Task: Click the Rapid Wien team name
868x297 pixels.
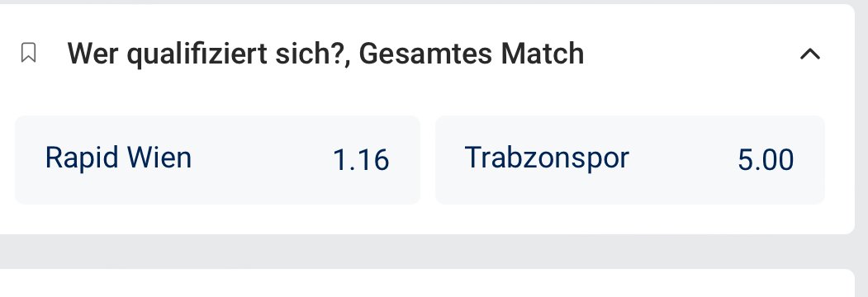Action: [118, 158]
